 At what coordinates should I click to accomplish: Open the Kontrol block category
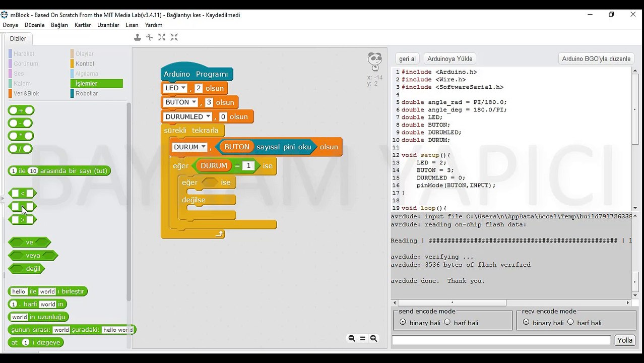tap(85, 64)
